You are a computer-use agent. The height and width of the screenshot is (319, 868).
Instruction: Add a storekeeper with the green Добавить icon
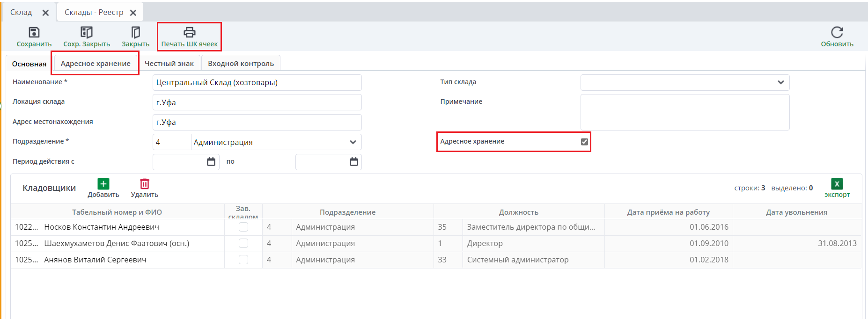pos(103,184)
